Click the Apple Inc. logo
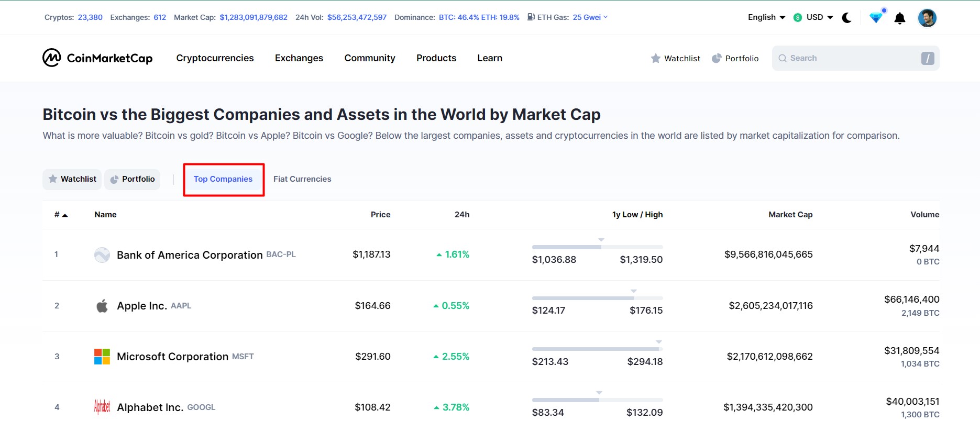The height and width of the screenshot is (432, 980). coord(102,306)
